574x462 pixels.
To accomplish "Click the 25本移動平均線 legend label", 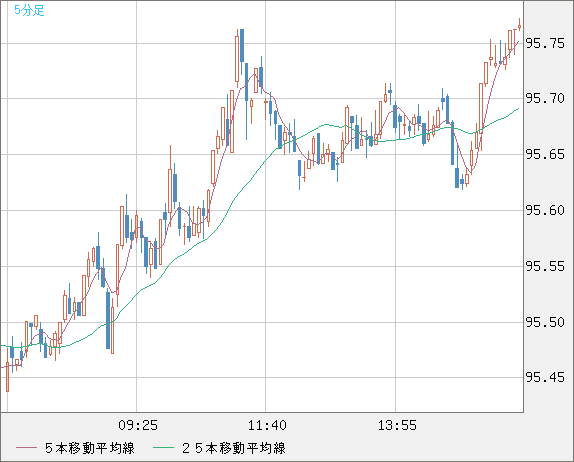I will pyautogui.click(x=234, y=448).
